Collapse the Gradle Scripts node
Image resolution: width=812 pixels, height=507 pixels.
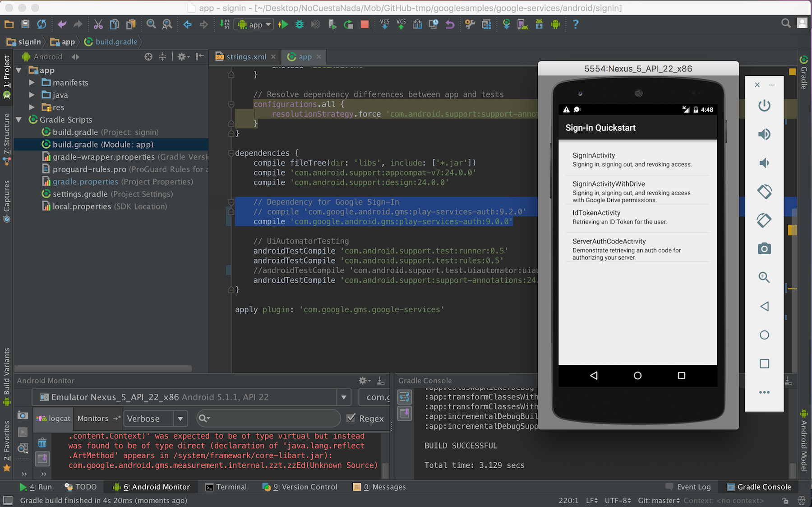tap(19, 120)
